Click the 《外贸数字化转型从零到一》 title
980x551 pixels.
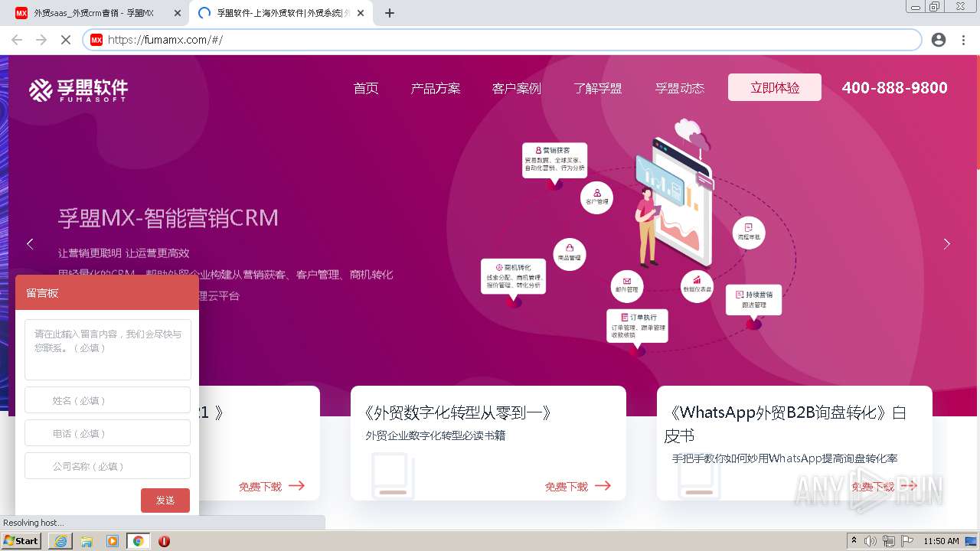click(458, 413)
